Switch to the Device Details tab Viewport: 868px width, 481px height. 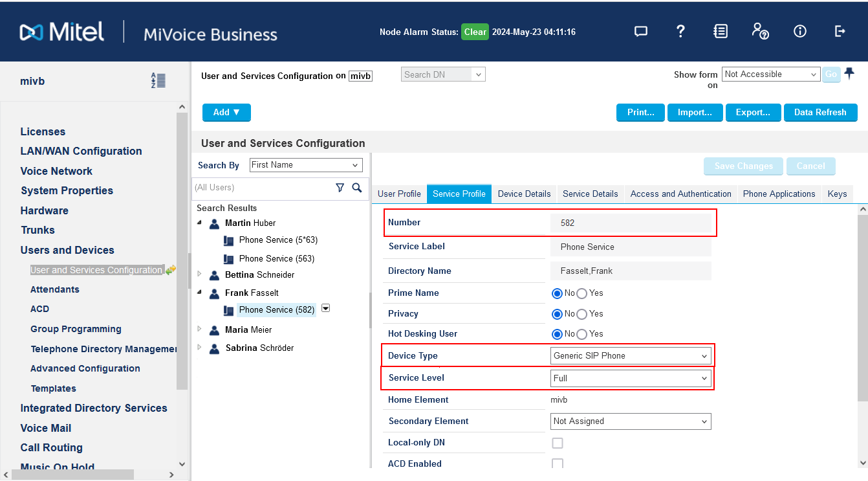click(x=524, y=194)
